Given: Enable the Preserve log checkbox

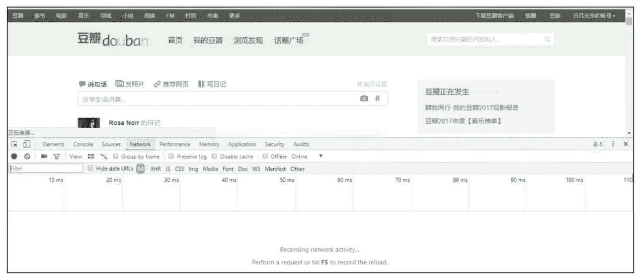Looking at the screenshot, I should point(172,156).
